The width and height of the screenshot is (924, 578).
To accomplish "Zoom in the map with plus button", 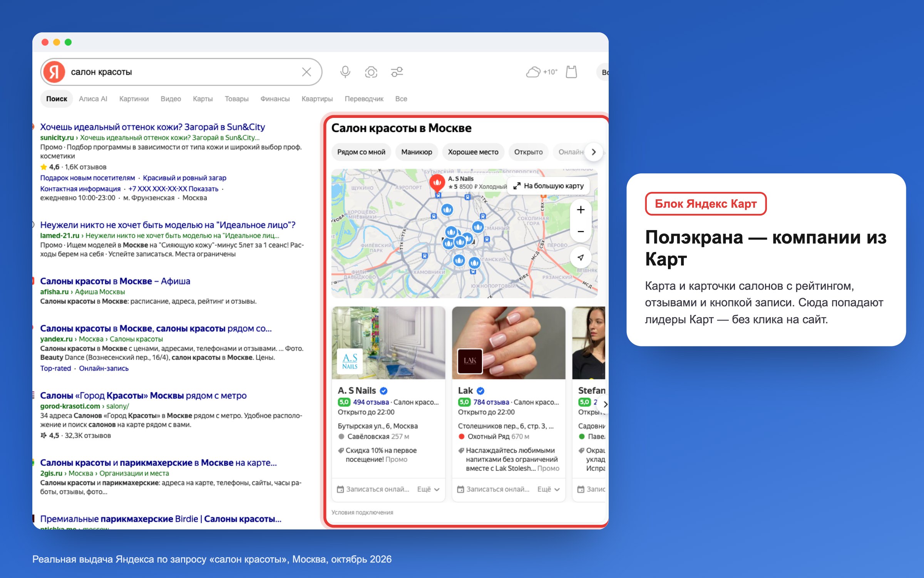I will 581,210.
